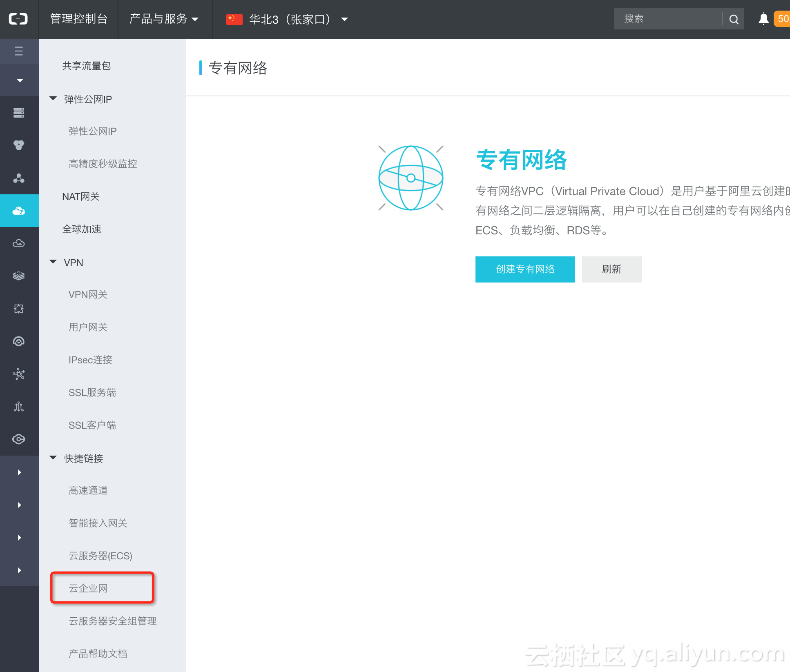Click the Alibaba Cloud logo icon
Viewport: 790px width, 672px height.
[19, 19]
